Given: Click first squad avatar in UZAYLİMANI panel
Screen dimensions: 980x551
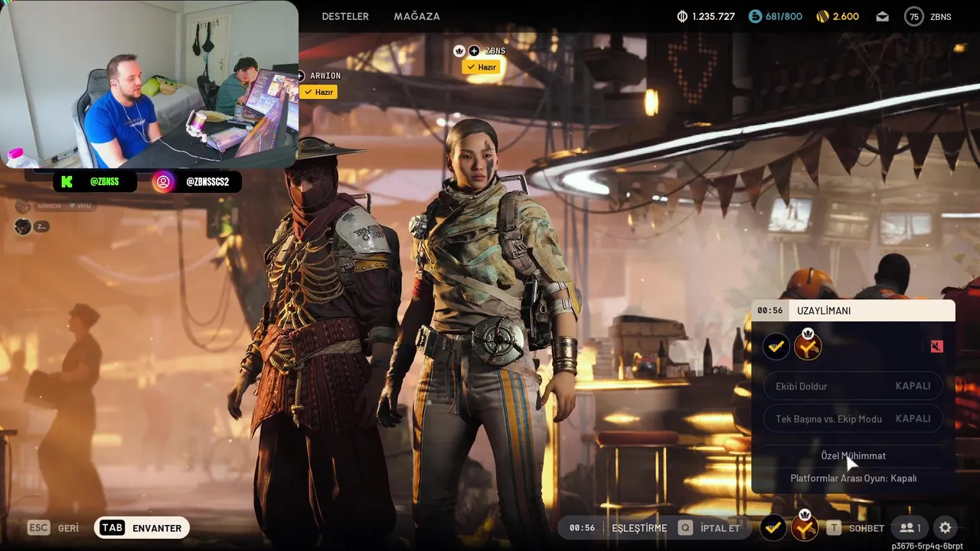Looking at the screenshot, I should click(776, 347).
